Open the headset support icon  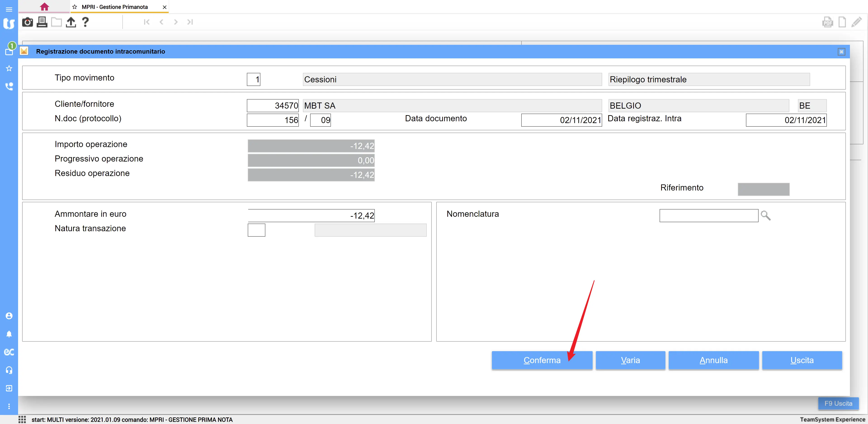coord(9,370)
